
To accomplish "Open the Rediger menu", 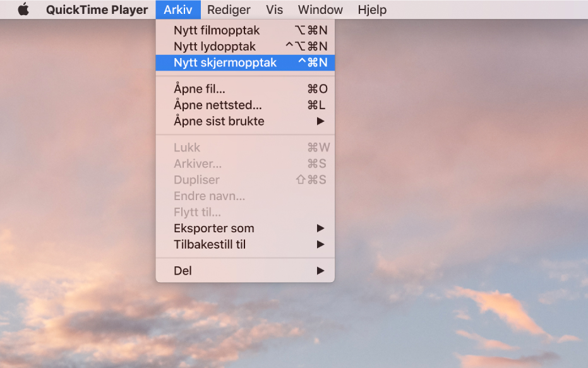I will tap(229, 9).
